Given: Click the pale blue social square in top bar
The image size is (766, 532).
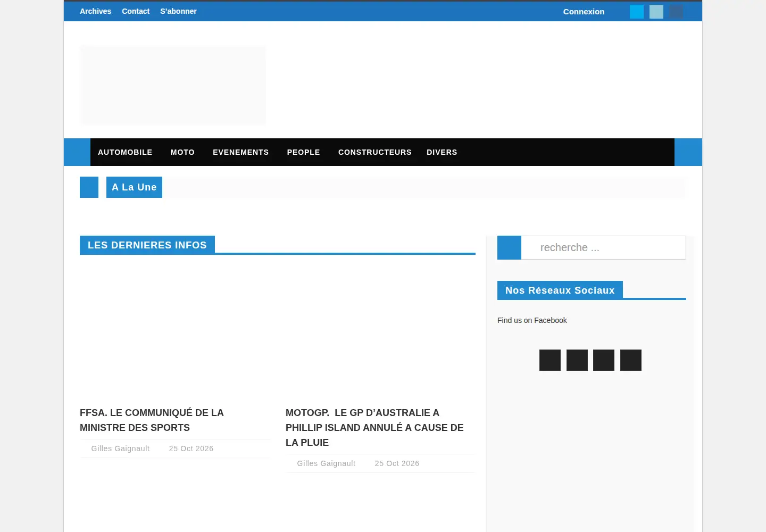Looking at the screenshot, I should tap(656, 12).
